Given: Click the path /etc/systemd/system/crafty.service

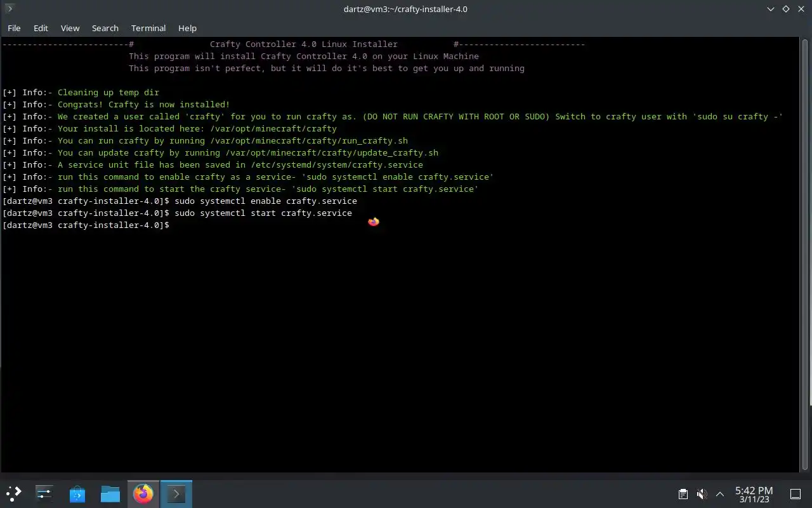Looking at the screenshot, I should [337, 164].
